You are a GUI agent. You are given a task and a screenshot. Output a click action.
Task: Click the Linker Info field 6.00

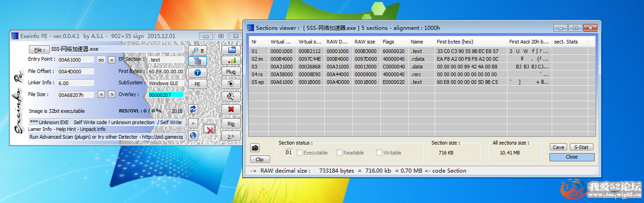click(76, 83)
